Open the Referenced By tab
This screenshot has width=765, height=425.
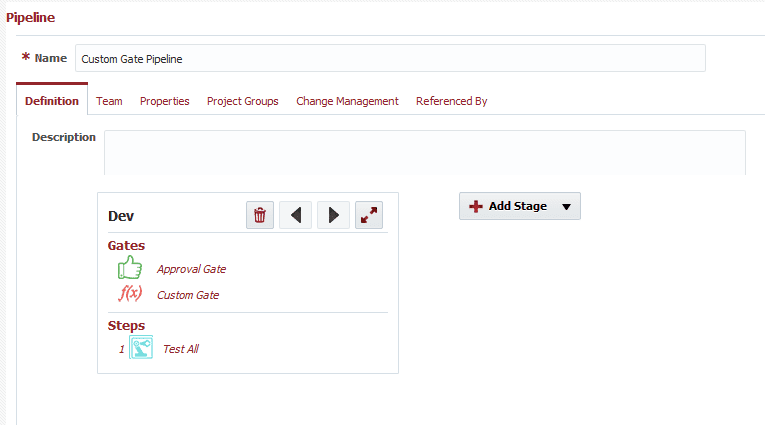(x=452, y=101)
